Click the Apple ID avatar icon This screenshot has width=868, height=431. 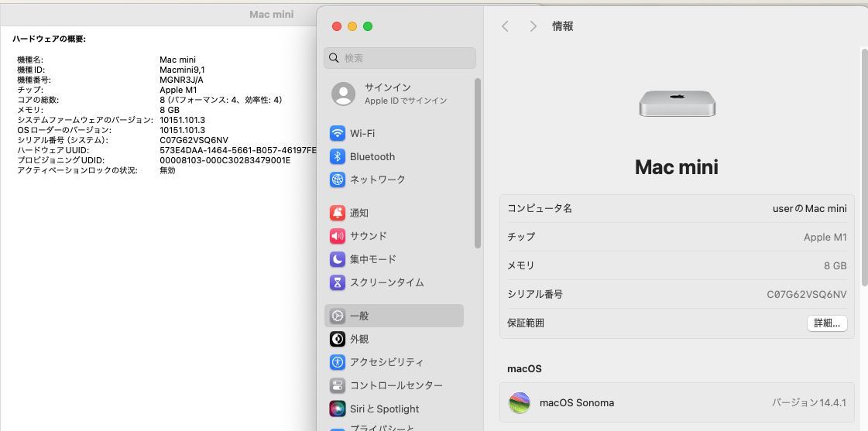pyautogui.click(x=343, y=94)
